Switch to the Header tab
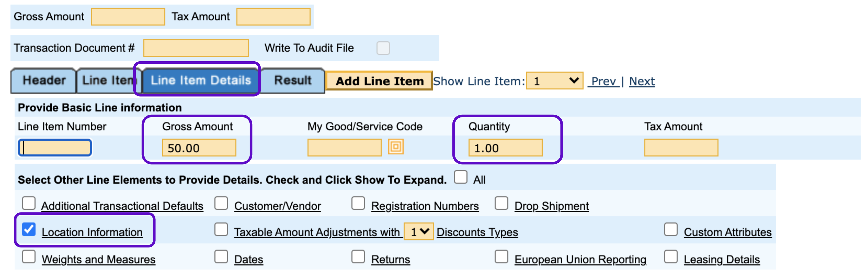 point(44,81)
